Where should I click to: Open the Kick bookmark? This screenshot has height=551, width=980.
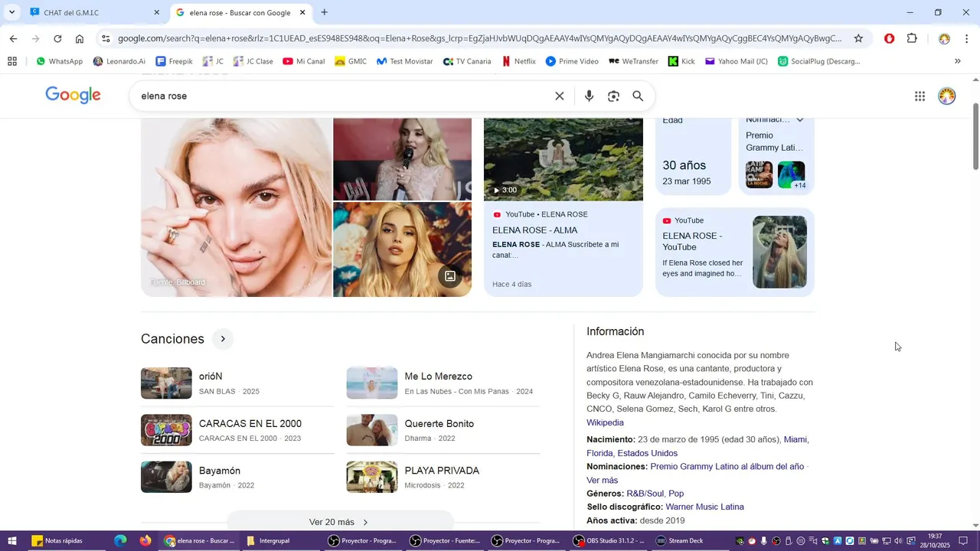681,61
